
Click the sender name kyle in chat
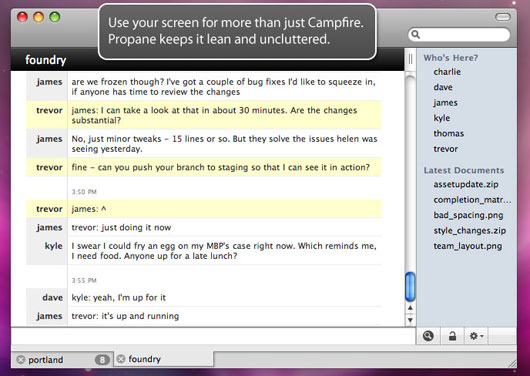[x=53, y=246]
